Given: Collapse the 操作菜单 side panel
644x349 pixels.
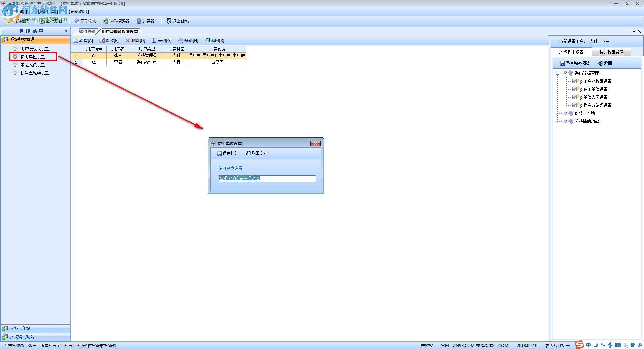Looking at the screenshot, I should (x=66, y=31).
